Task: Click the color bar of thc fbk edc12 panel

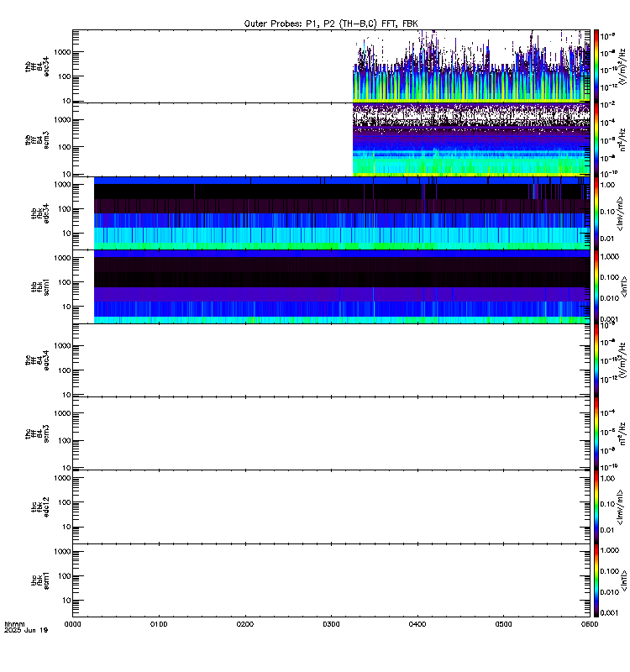Action: (596, 507)
